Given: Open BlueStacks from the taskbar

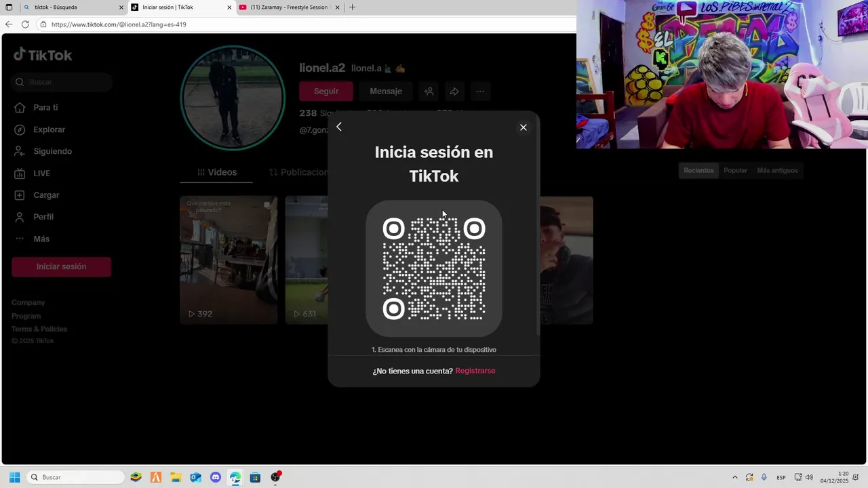Looking at the screenshot, I should (x=136, y=477).
